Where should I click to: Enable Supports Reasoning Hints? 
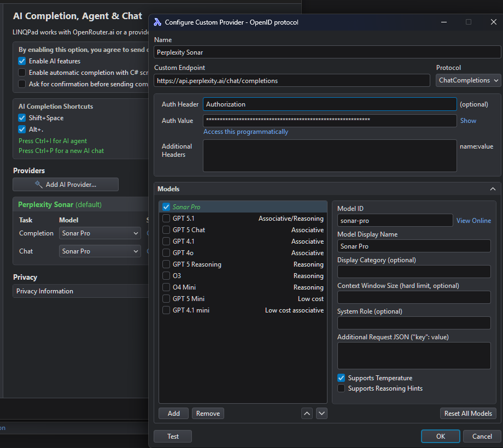[x=341, y=388]
